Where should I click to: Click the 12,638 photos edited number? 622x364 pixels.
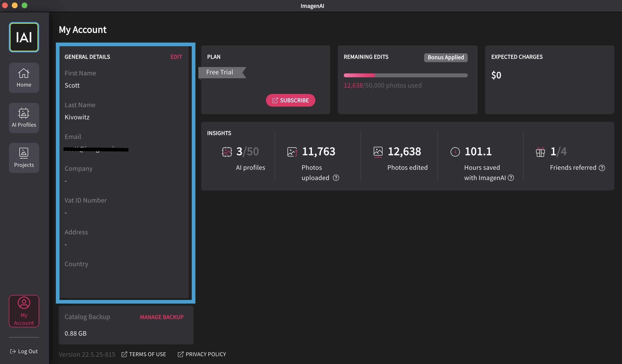(404, 151)
